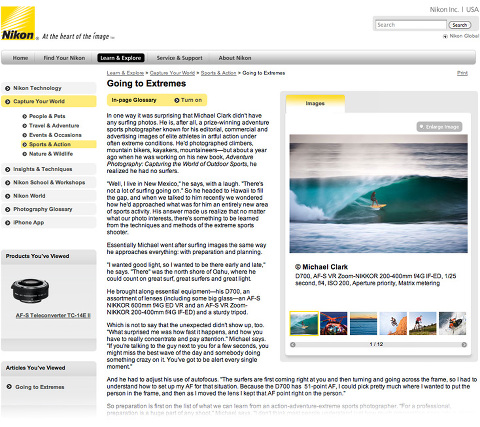Image resolution: width=480 pixels, height=427 pixels.
Task: Select the climber on orange rock thumbnail
Action: 393,323
